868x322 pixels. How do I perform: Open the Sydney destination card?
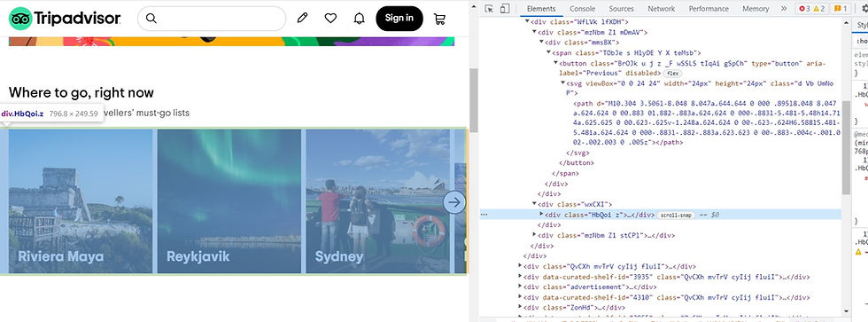tap(377, 201)
